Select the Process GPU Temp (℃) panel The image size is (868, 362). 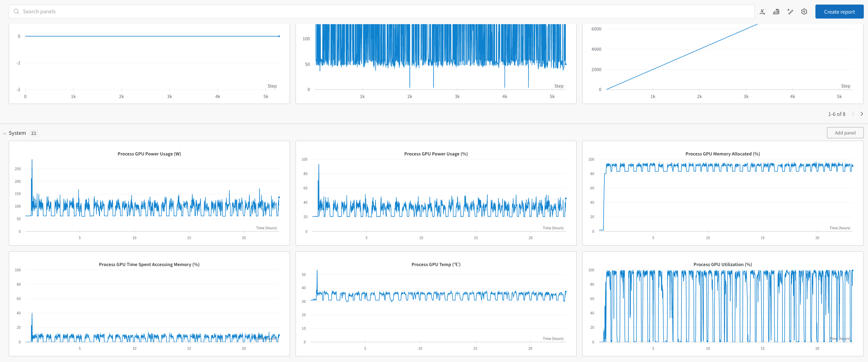tap(436, 304)
